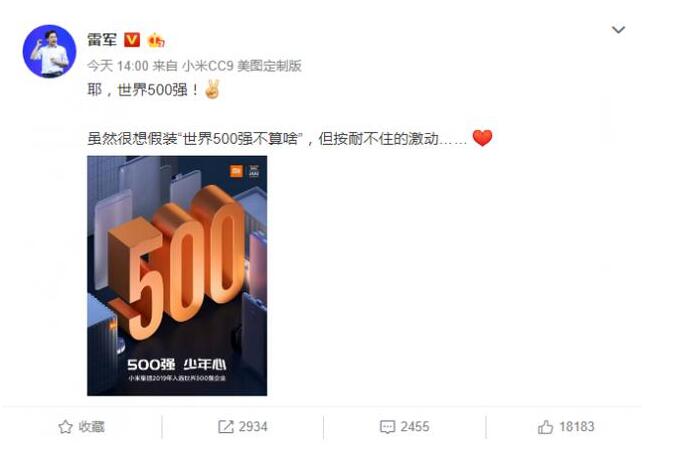This screenshot has width=682, height=455.
Task: Click the 2934 repost count
Action: click(x=253, y=427)
